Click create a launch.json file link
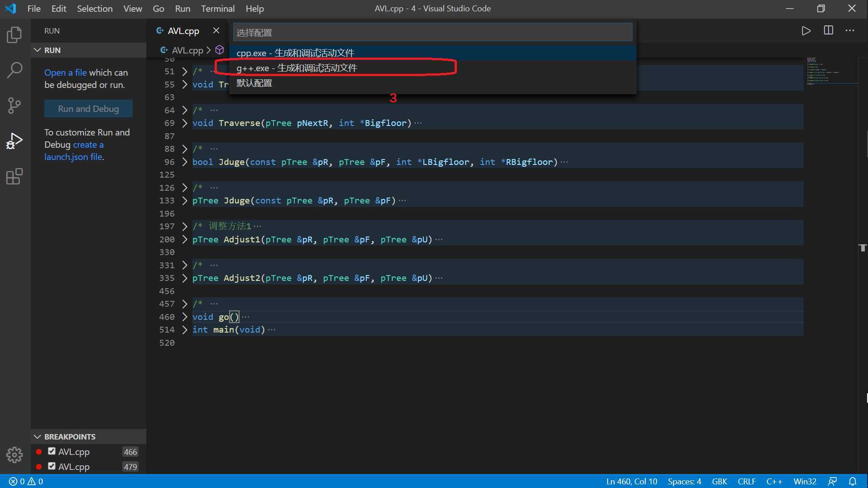Image resolution: width=868 pixels, height=488 pixels. [x=74, y=151]
